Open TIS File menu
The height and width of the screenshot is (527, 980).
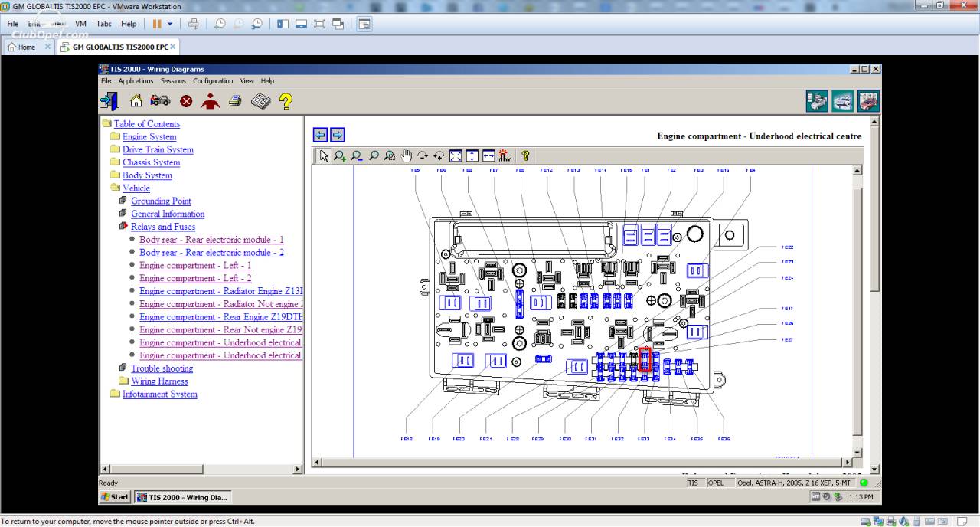106,80
